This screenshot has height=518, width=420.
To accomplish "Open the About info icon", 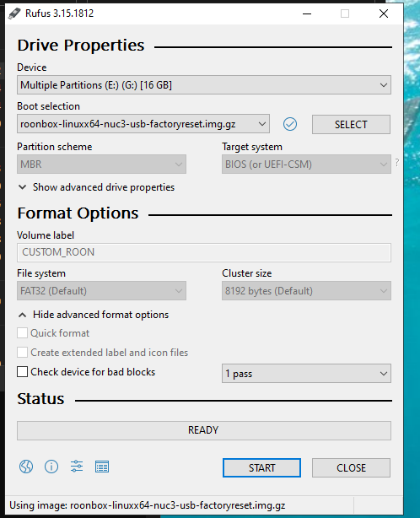I will [51, 467].
